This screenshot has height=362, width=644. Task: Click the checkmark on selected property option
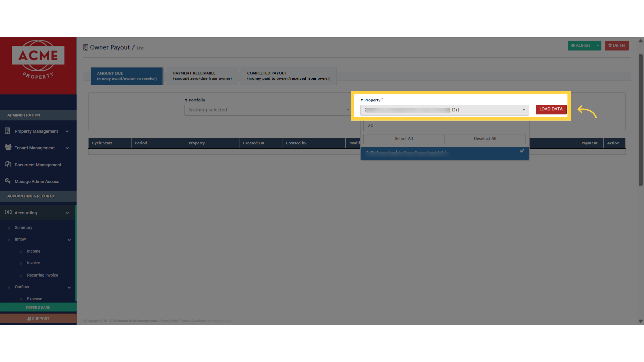point(522,151)
